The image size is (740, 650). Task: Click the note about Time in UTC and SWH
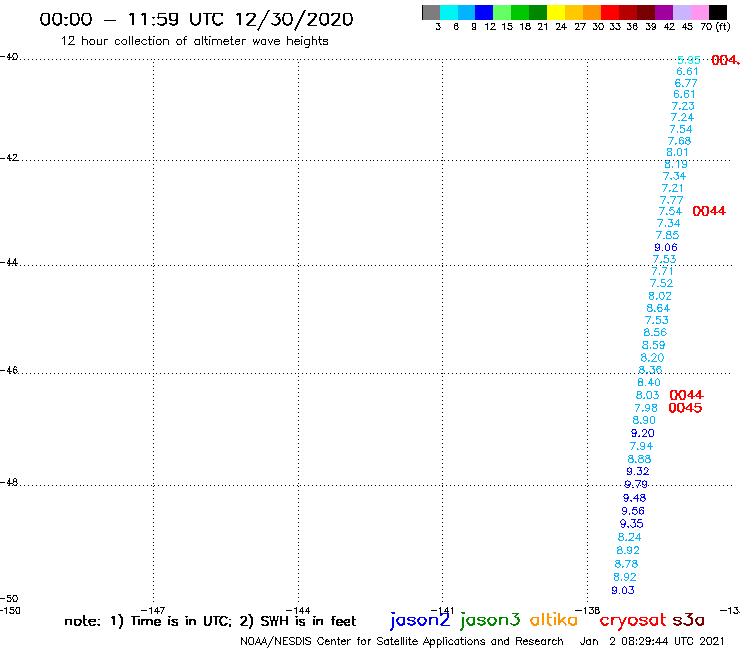(210, 621)
